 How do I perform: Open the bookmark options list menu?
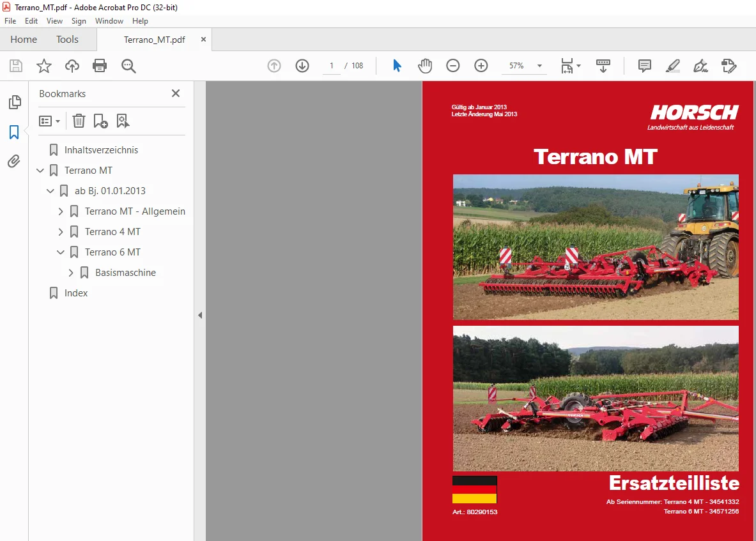pos(49,121)
